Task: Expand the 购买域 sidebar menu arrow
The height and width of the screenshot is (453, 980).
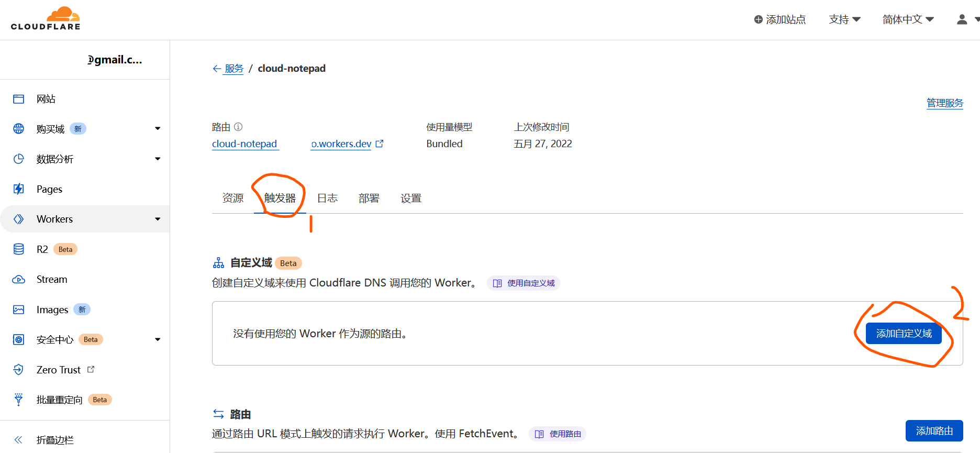Action: pos(158,129)
